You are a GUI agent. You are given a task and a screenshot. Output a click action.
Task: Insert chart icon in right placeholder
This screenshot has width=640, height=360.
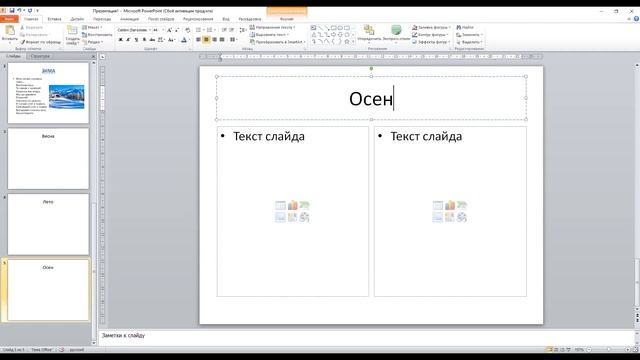450,205
